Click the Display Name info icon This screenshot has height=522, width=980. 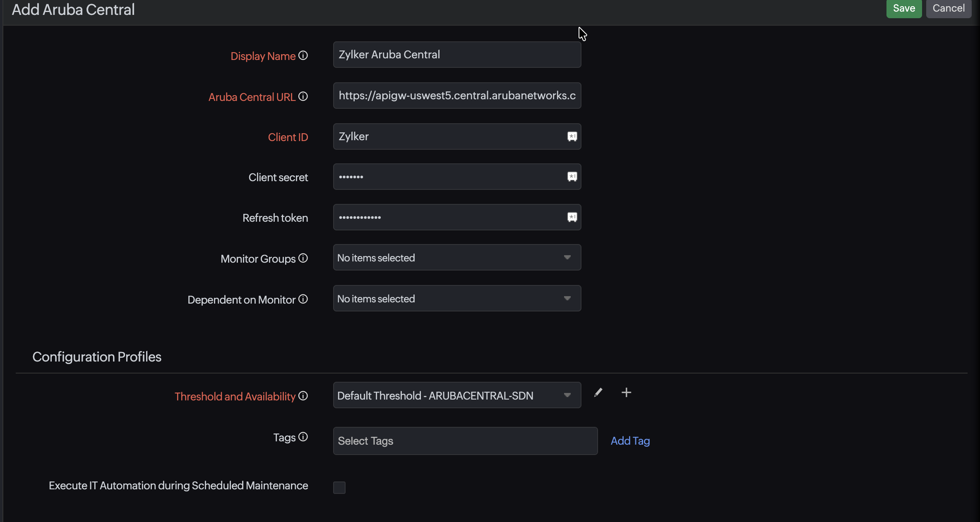pyautogui.click(x=303, y=55)
